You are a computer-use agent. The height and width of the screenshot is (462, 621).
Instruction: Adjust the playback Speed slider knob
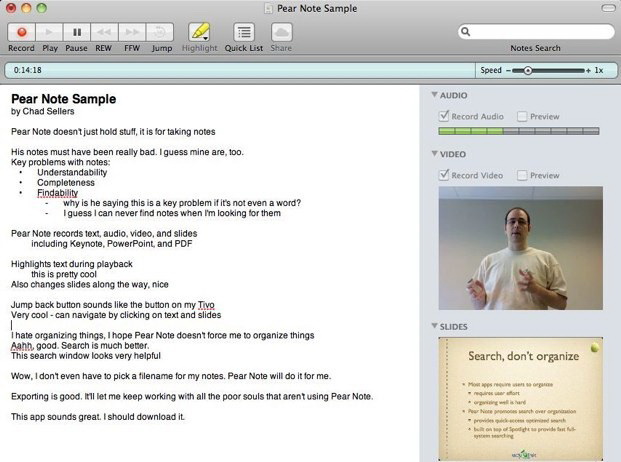coord(528,70)
